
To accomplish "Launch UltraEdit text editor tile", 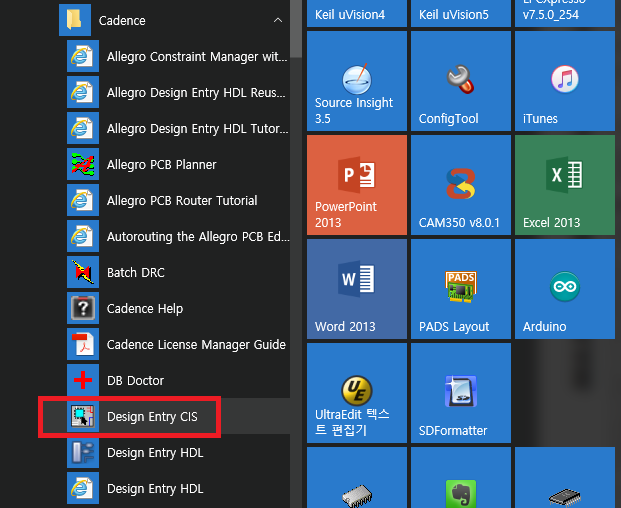I will (357, 393).
